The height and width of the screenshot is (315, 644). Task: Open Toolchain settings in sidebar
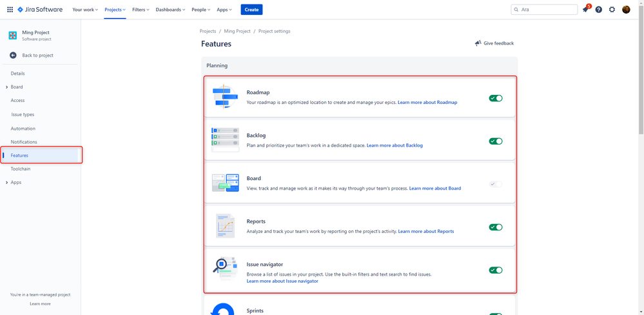point(21,168)
